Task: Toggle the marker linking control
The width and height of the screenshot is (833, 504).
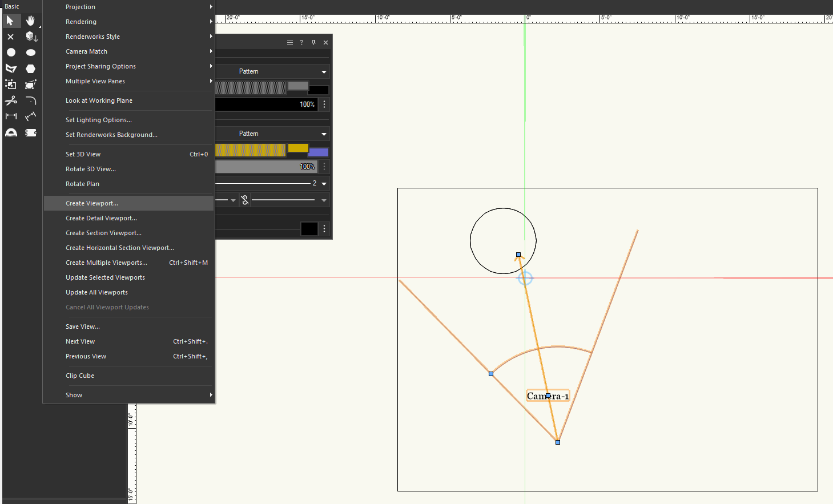Action: pos(244,200)
